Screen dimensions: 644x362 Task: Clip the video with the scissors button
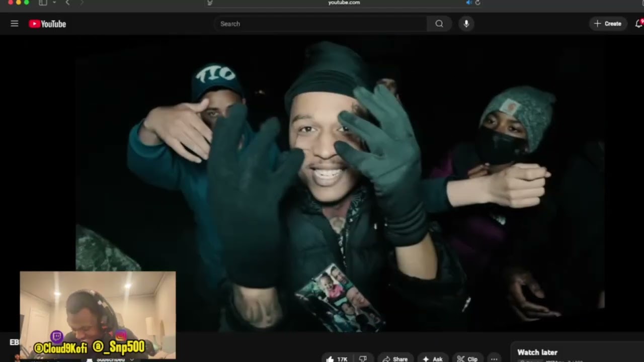[467, 358]
